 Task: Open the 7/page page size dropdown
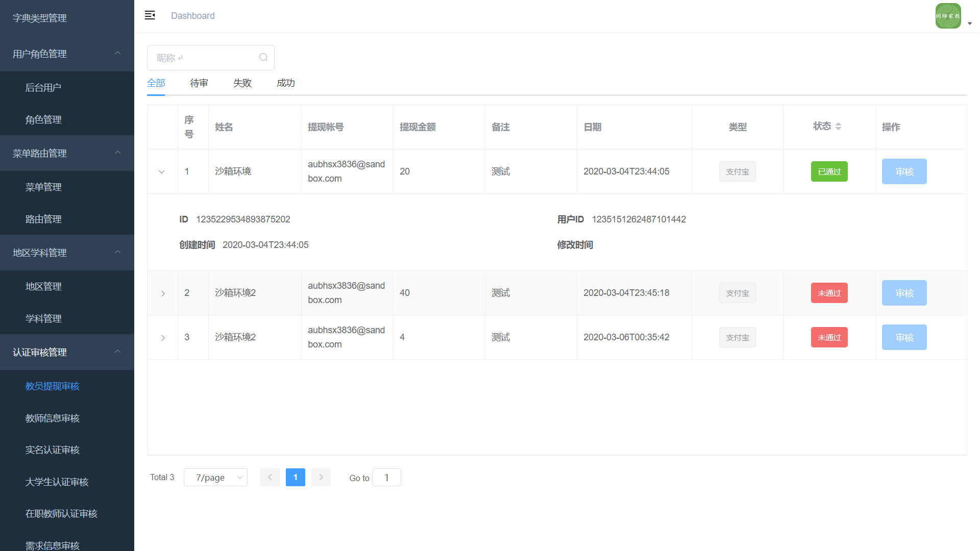215,477
